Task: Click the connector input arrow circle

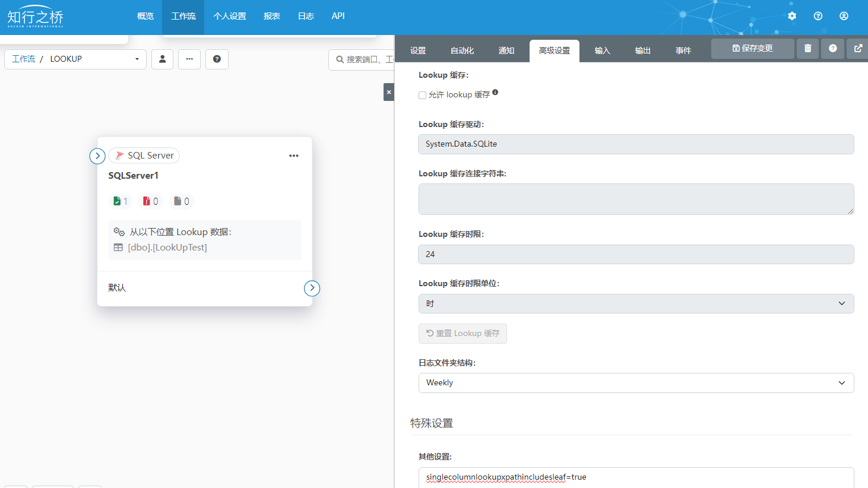Action: [97, 156]
